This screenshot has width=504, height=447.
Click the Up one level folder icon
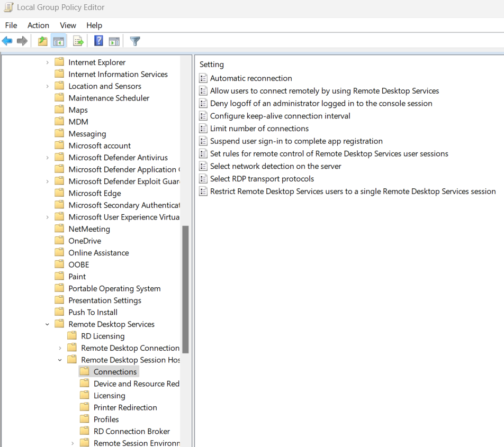tap(42, 41)
